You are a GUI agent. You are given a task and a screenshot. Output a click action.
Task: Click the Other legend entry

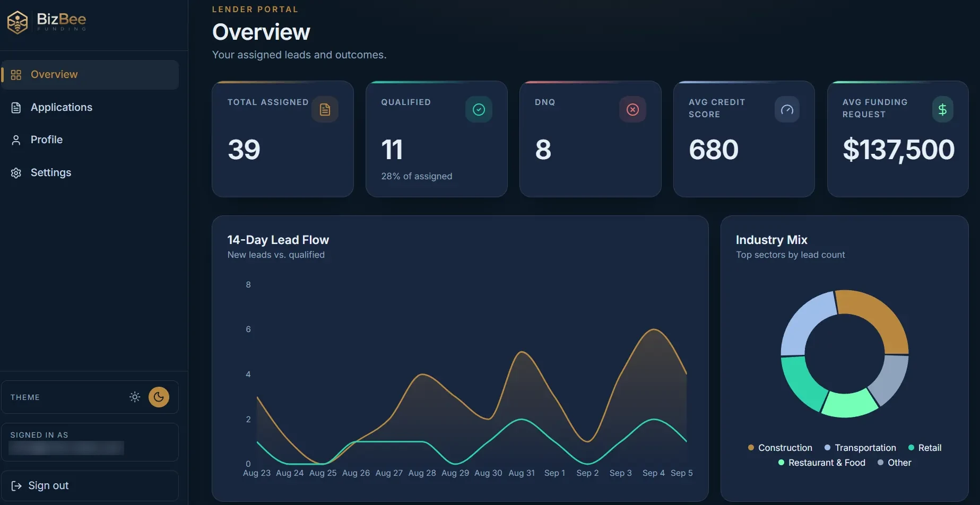895,463
